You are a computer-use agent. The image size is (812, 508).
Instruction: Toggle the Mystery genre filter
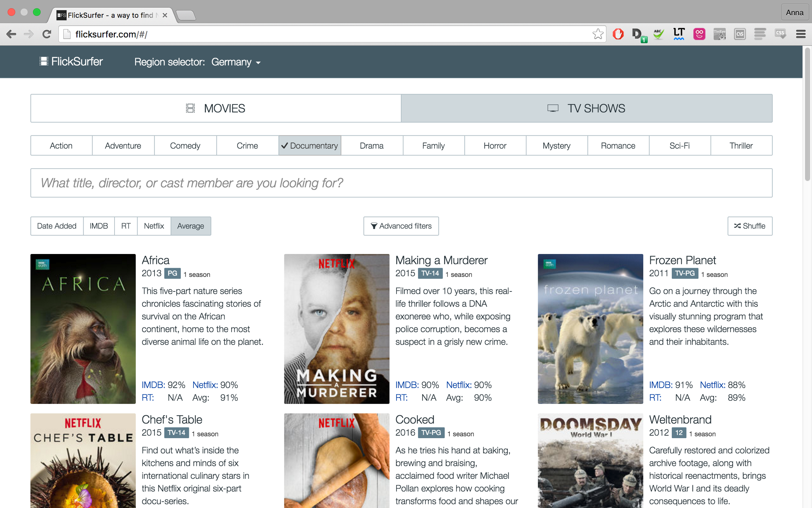[557, 146]
